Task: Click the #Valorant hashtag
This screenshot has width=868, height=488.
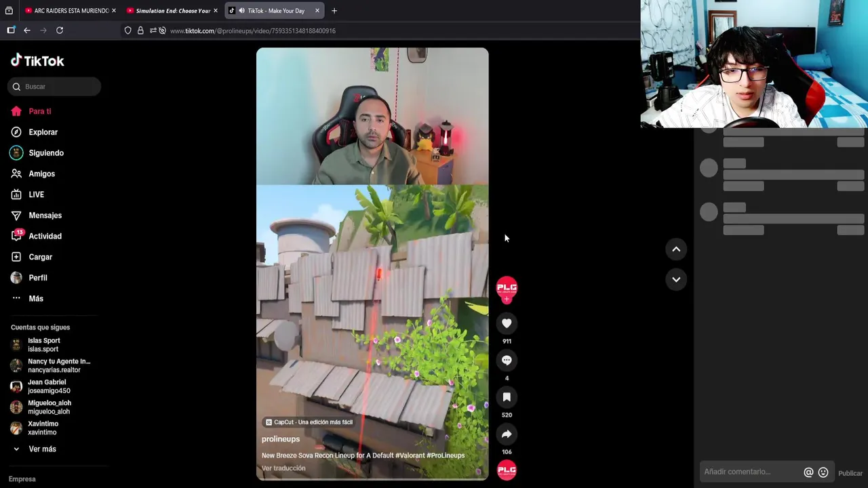Action: pyautogui.click(x=410, y=455)
